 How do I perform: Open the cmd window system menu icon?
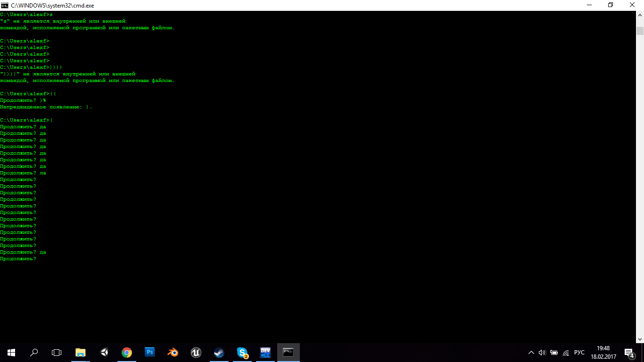4,5
